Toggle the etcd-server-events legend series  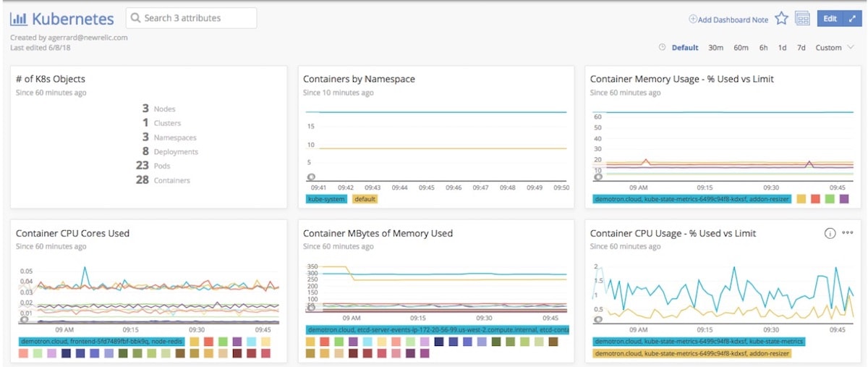click(438, 330)
